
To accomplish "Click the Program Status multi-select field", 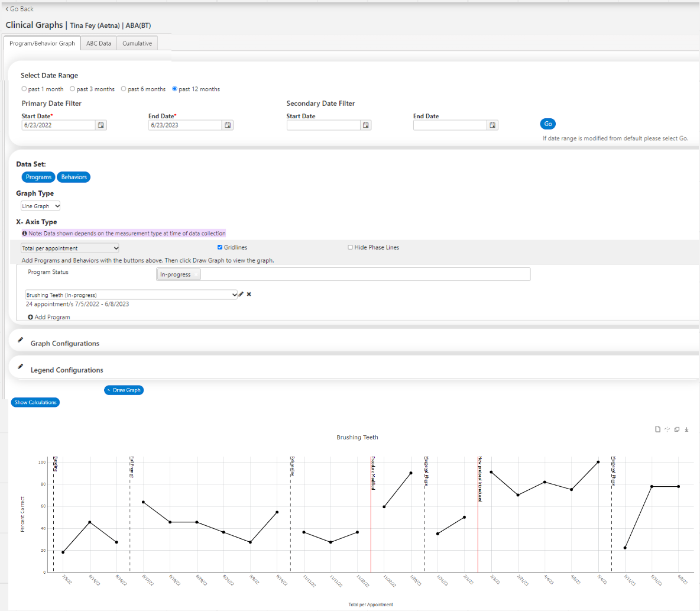I will 343,274.
